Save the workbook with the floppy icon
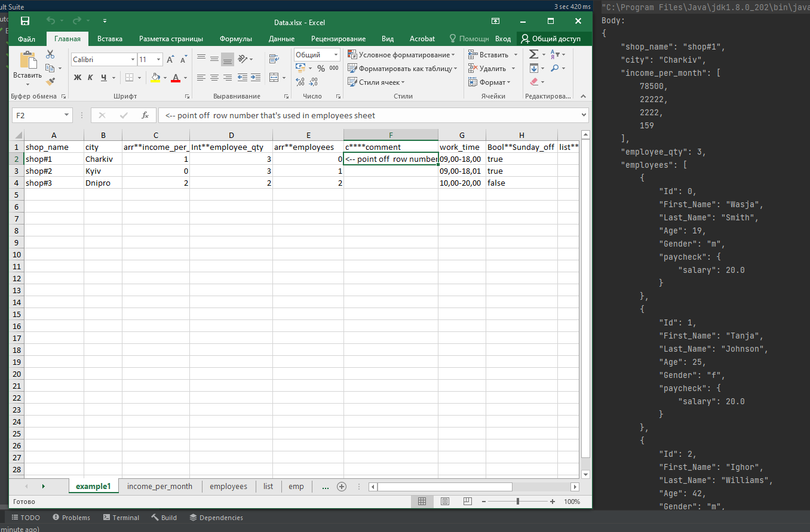The image size is (810, 532). [25, 21]
